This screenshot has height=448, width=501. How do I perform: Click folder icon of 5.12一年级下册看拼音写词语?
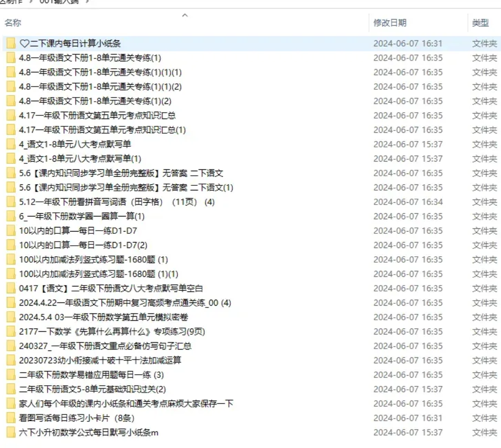pos(11,202)
